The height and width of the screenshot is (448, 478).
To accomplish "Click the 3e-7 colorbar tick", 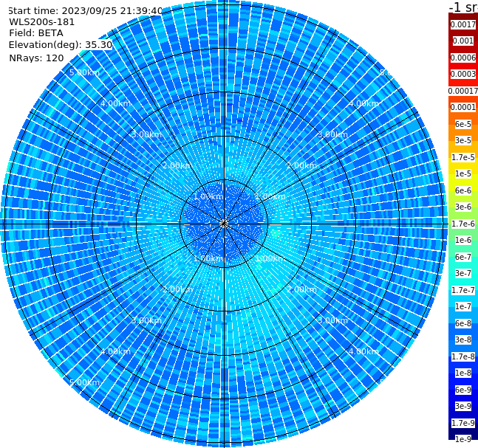I will [x=463, y=273].
